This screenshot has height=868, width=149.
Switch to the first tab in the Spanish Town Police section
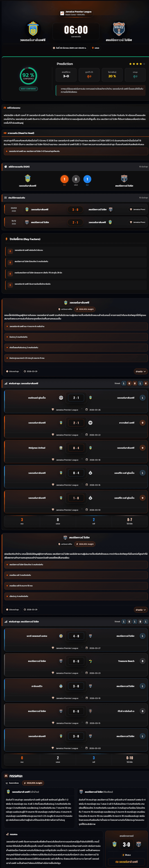65,544
